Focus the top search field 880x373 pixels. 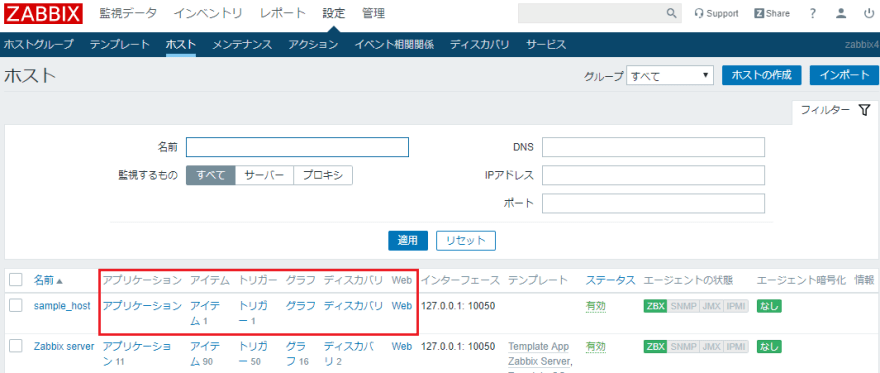coord(592,13)
